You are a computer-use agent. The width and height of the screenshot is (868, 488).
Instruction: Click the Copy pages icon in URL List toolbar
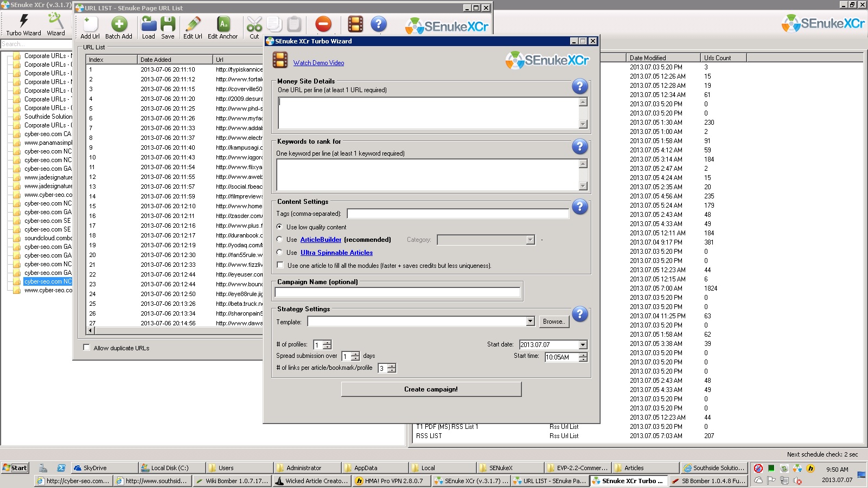coord(274,24)
